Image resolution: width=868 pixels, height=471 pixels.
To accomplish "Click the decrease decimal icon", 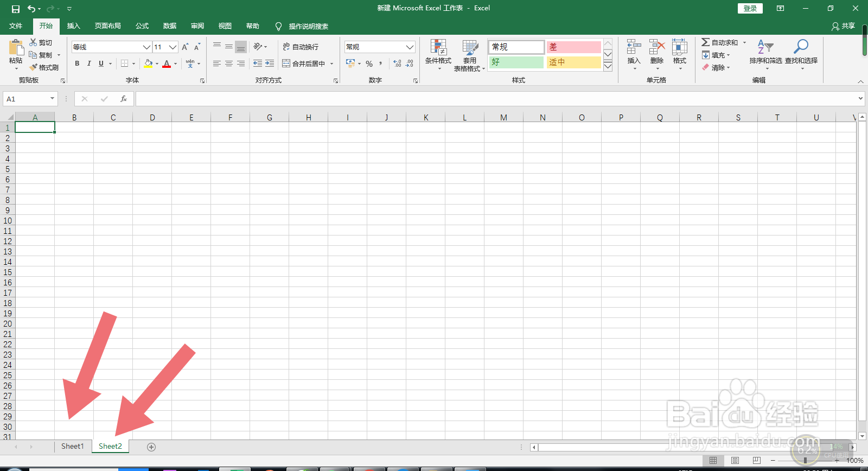I will 410,63.
